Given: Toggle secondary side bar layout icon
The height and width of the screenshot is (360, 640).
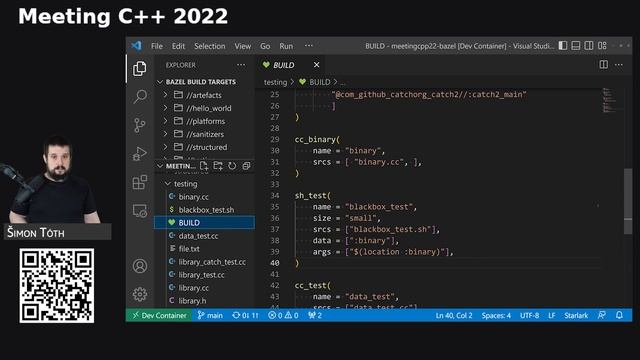Looking at the screenshot, I should (589, 46).
